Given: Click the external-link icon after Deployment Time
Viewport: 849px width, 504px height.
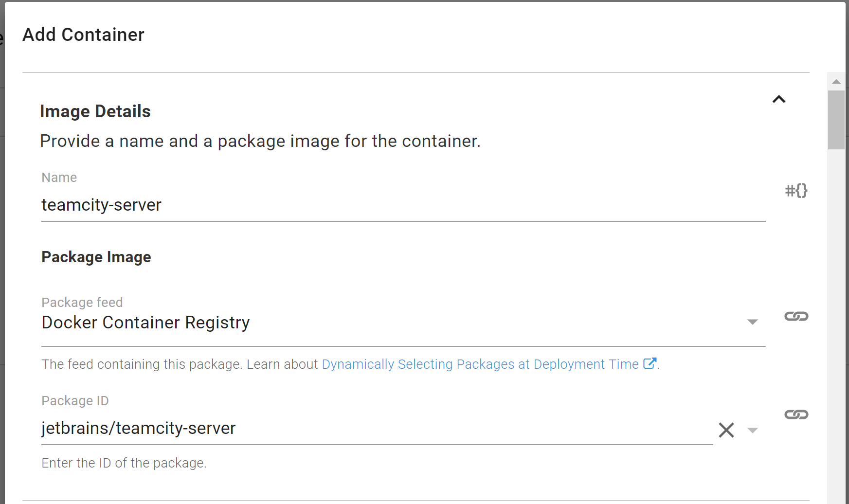Looking at the screenshot, I should (x=650, y=363).
